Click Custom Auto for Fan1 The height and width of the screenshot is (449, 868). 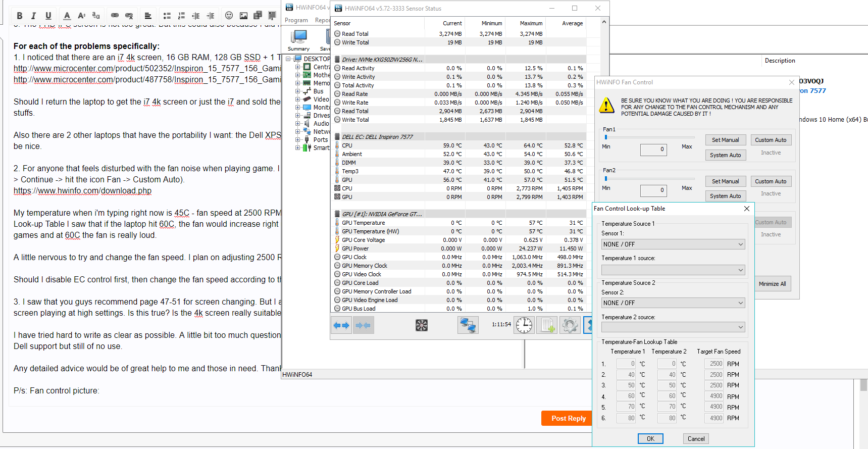click(771, 140)
